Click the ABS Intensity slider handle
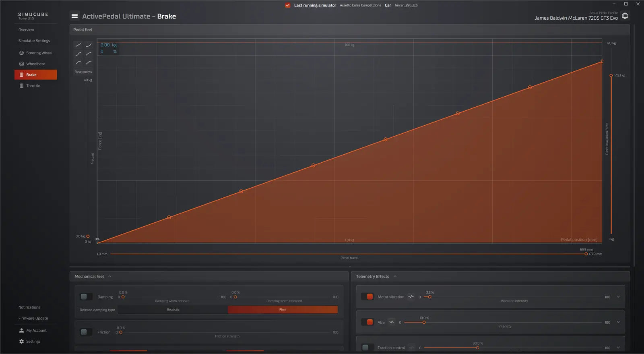Image resolution: width=644 pixels, height=354 pixels. (x=424, y=322)
